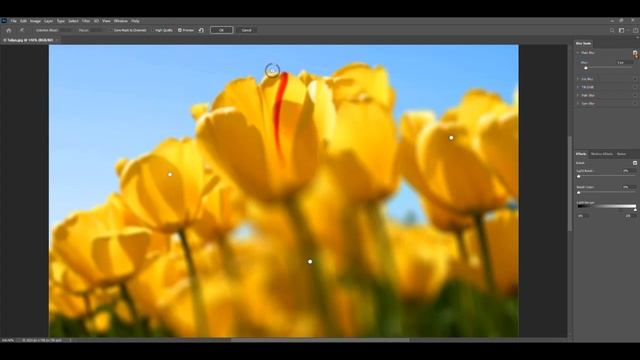640x360 pixels.
Task: Switch to the Noise tab
Action: [x=621, y=154]
